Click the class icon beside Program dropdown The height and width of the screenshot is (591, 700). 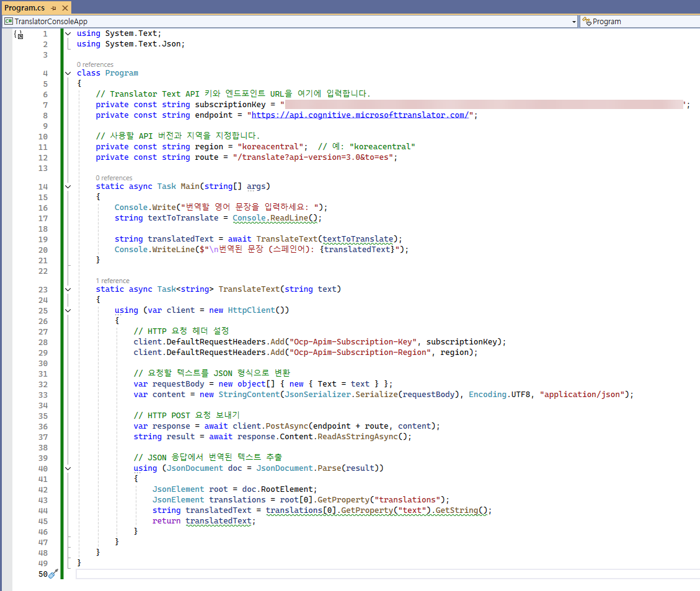pos(586,22)
